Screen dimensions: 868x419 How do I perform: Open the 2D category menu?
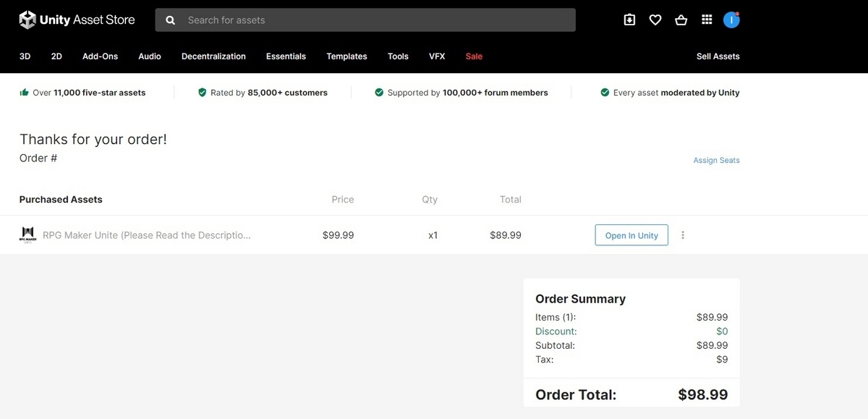coord(56,56)
